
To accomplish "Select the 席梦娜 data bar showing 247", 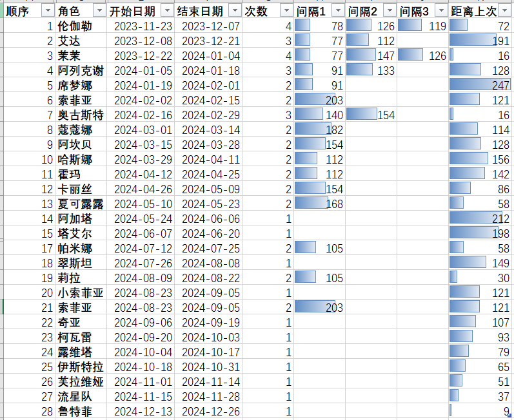I will [x=480, y=85].
